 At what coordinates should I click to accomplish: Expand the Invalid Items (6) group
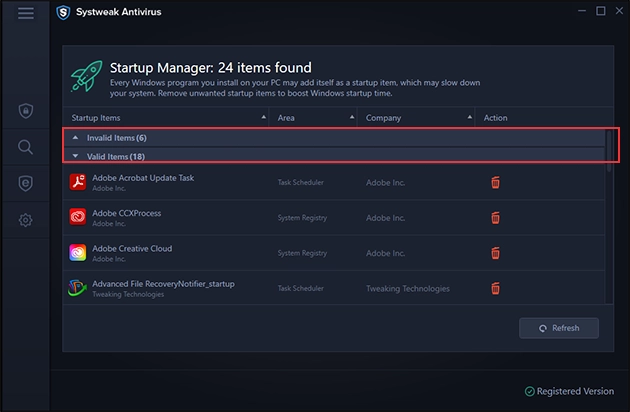coord(116,138)
